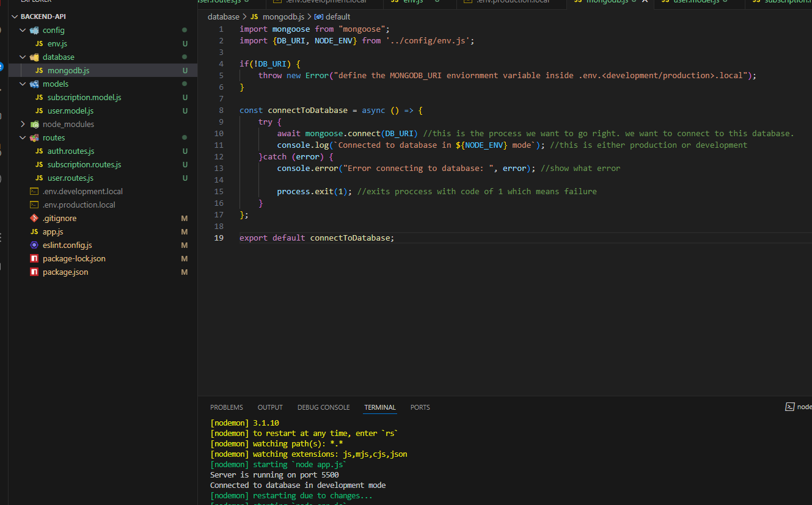Expand the node_modules folder chevron

pos(23,124)
